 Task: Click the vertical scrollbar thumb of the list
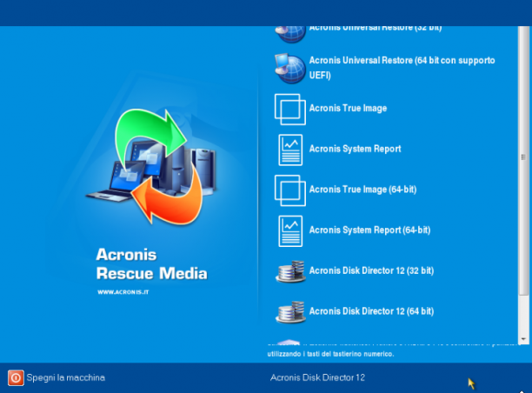522,160
